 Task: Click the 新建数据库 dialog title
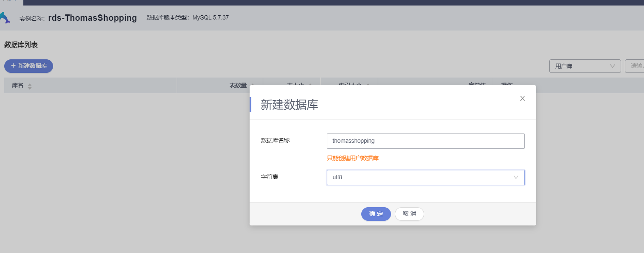290,105
